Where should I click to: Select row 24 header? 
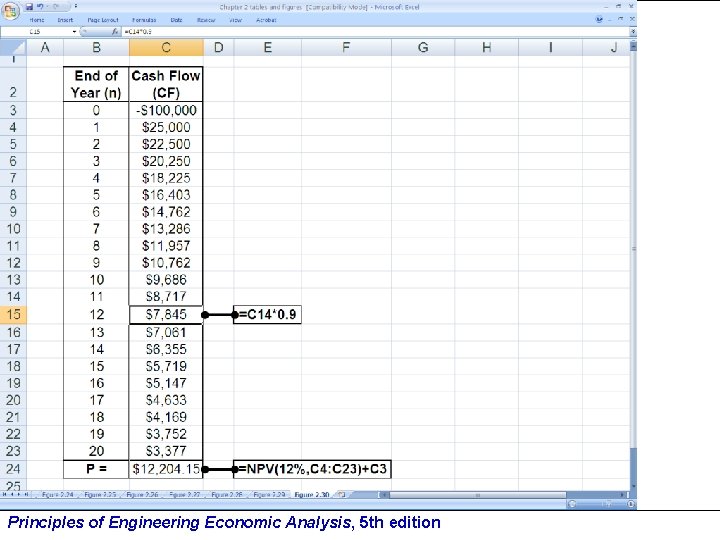13,469
